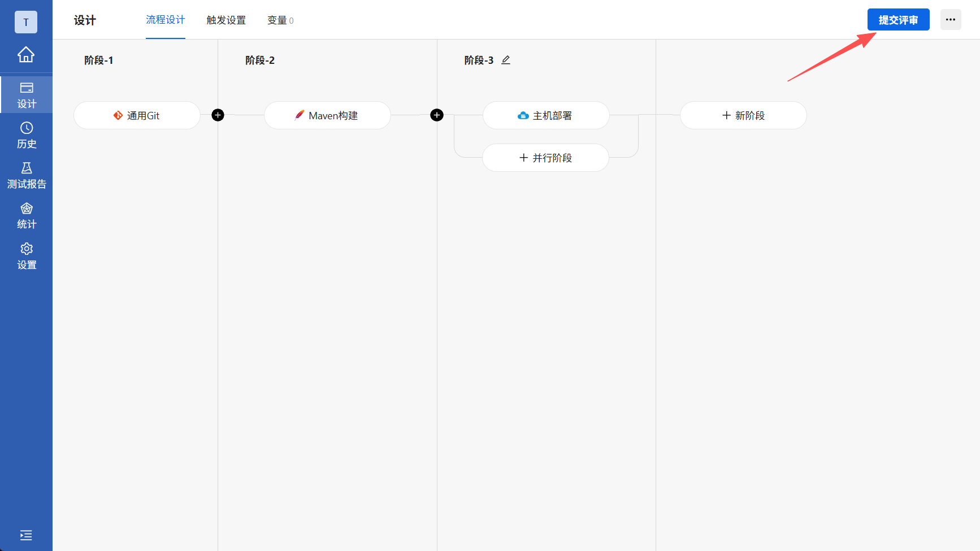980x551 pixels.
Task: Click the home icon in the sidebar
Action: click(x=26, y=54)
